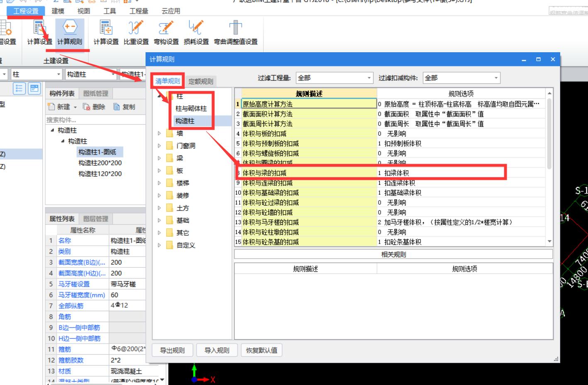Click 导入规则 button
The height and width of the screenshot is (385, 588).
(x=217, y=351)
